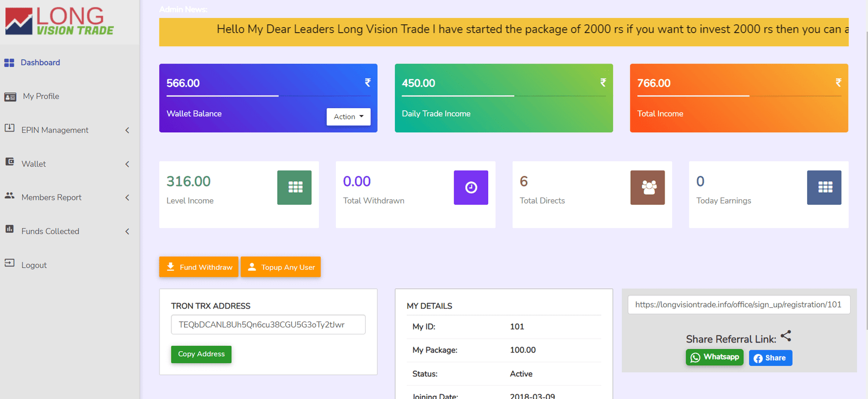Click the green grid icon for Level Income
The width and height of the screenshot is (868, 399).
pos(295,187)
